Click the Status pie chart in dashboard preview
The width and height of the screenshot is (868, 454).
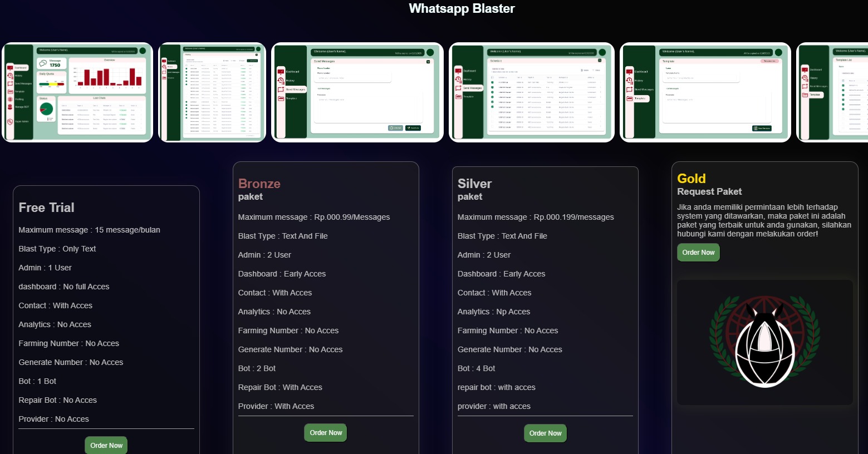(46, 110)
